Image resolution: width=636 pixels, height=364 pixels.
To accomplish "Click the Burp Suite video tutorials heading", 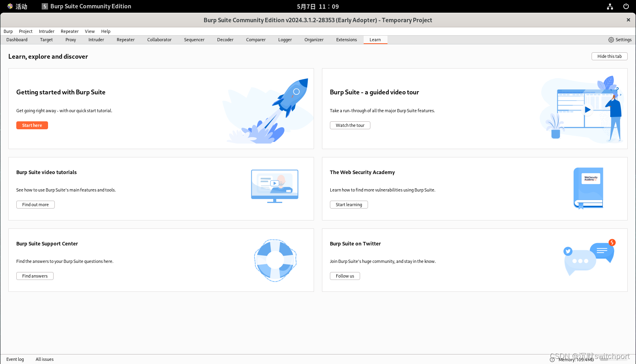I will click(x=46, y=172).
